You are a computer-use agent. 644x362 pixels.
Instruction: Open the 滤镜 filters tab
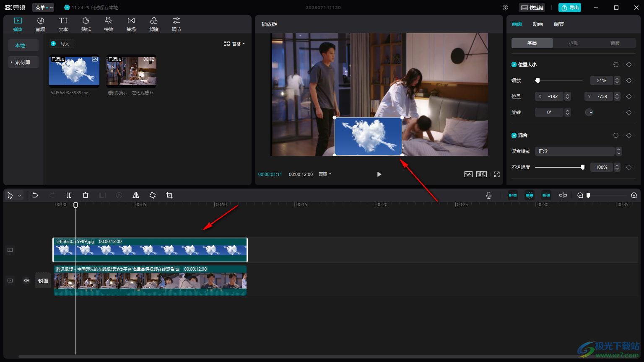click(x=154, y=24)
